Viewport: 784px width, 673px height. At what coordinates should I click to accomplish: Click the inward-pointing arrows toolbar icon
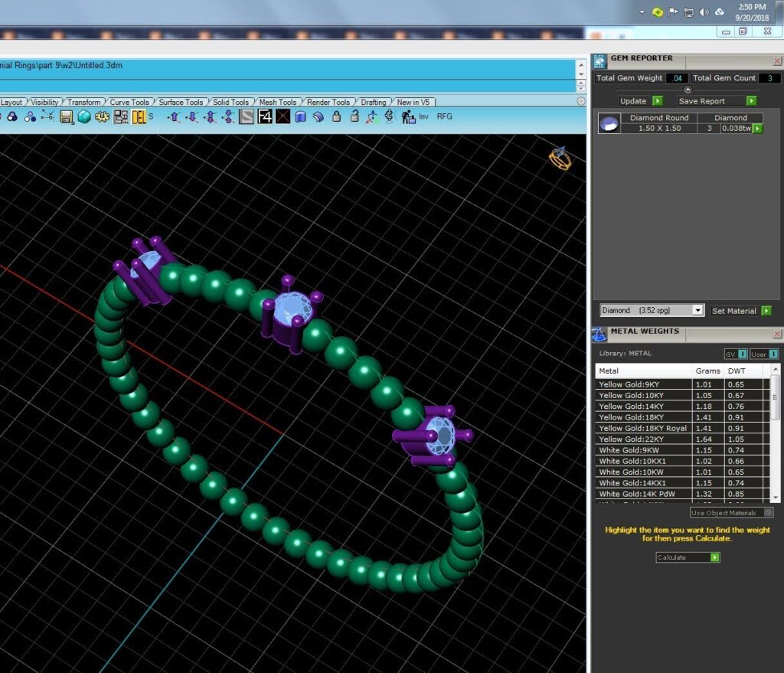228,116
